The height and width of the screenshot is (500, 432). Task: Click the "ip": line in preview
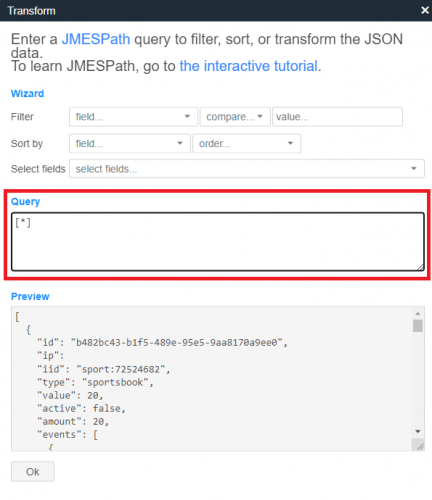[51, 356]
